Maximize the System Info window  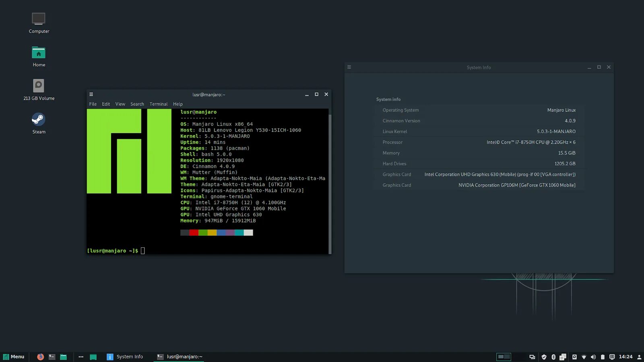tap(599, 67)
